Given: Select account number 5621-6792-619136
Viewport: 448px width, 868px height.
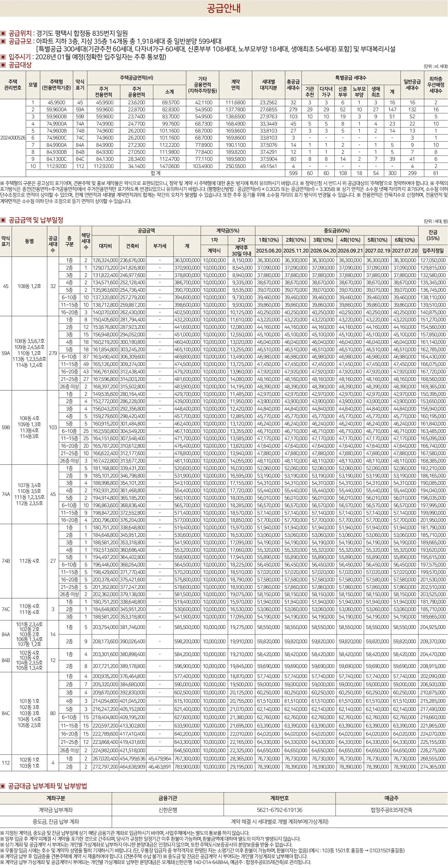Looking at the screenshot, I should click(280, 810).
